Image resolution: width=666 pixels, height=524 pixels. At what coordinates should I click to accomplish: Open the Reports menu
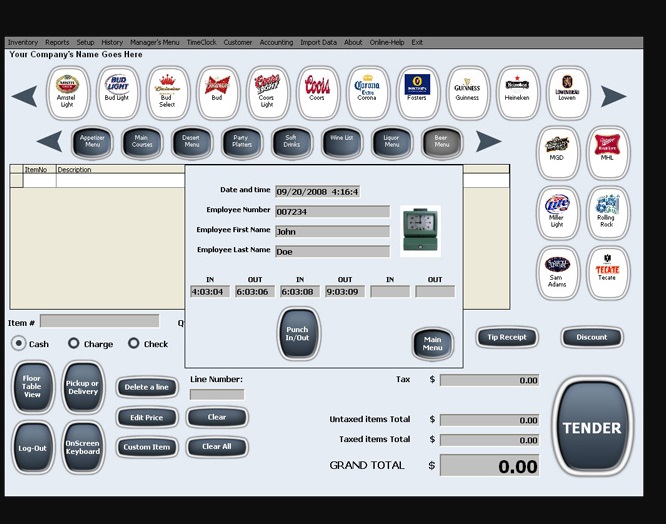57,42
